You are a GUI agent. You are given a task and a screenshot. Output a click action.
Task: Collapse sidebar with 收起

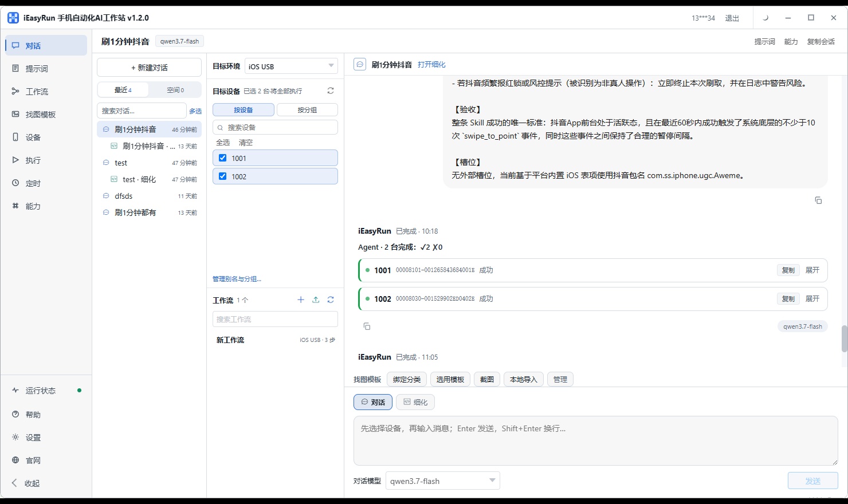click(46, 483)
